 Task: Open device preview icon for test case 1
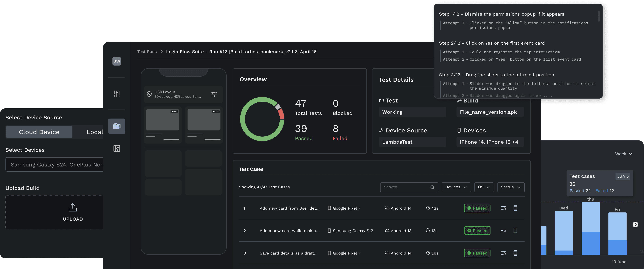click(x=515, y=208)
